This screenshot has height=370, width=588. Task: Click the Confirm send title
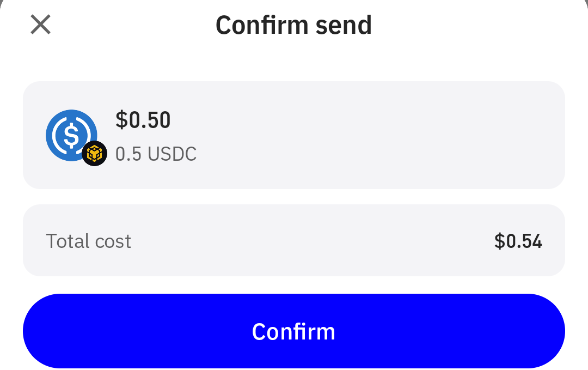click(x=293, y=24)
